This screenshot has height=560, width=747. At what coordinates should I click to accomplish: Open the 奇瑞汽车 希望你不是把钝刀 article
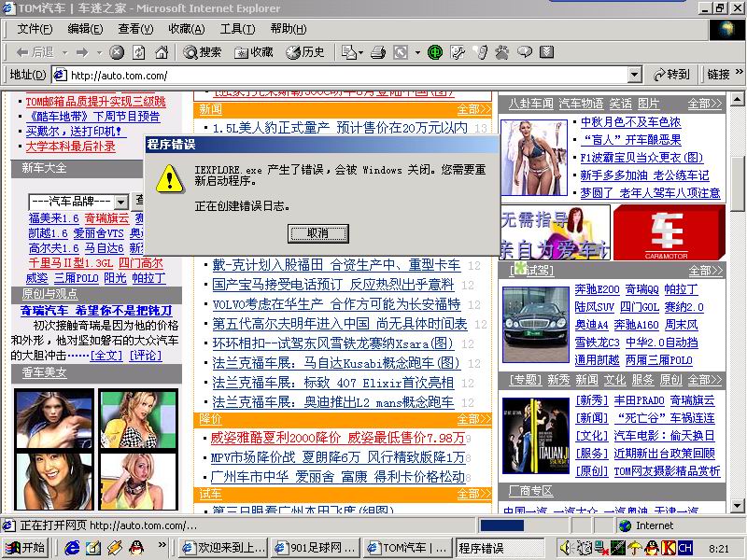click(x=96, y=311)
